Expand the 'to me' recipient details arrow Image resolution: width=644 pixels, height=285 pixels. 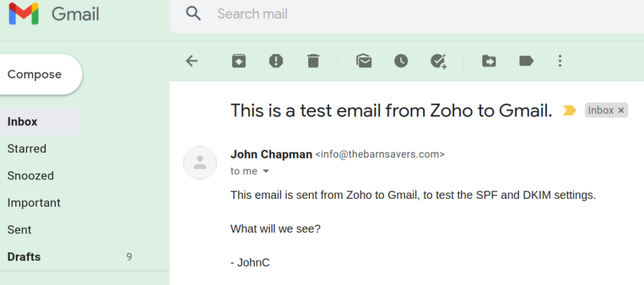coord(266,171)
